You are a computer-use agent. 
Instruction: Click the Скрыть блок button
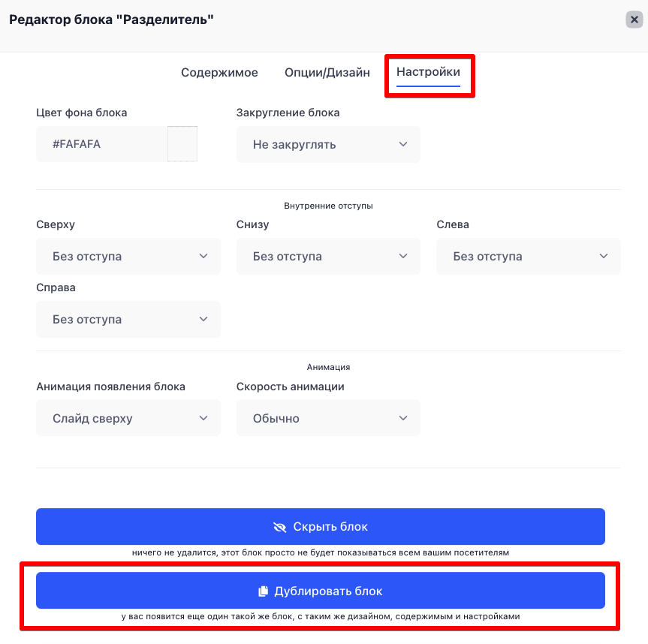pyautogui.click(x=321, y=527)
